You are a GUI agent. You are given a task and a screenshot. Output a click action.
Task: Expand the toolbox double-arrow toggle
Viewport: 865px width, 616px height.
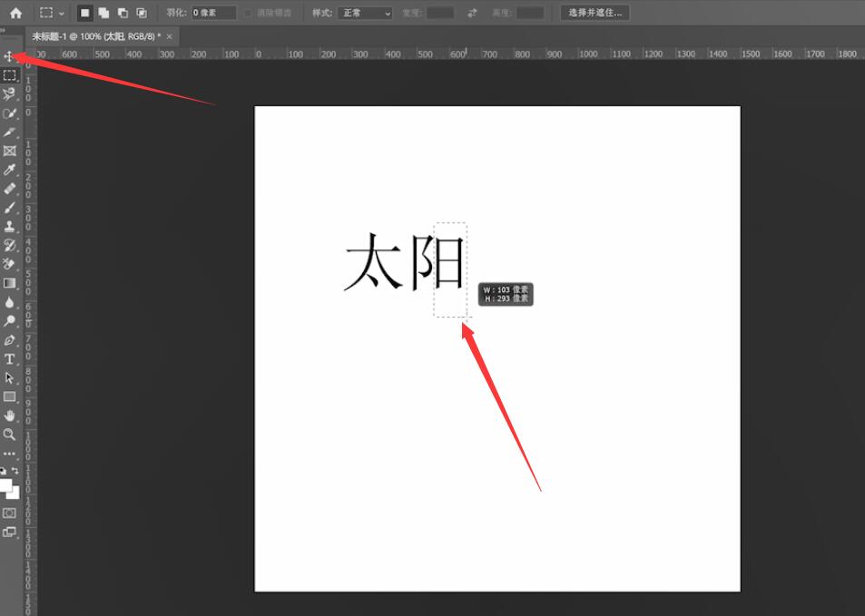click(3, 30)
